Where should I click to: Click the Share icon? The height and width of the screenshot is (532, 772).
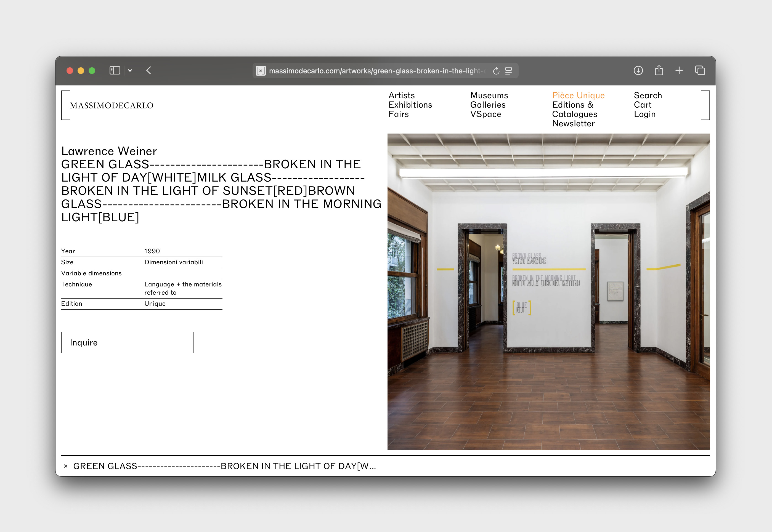[659, 70]
